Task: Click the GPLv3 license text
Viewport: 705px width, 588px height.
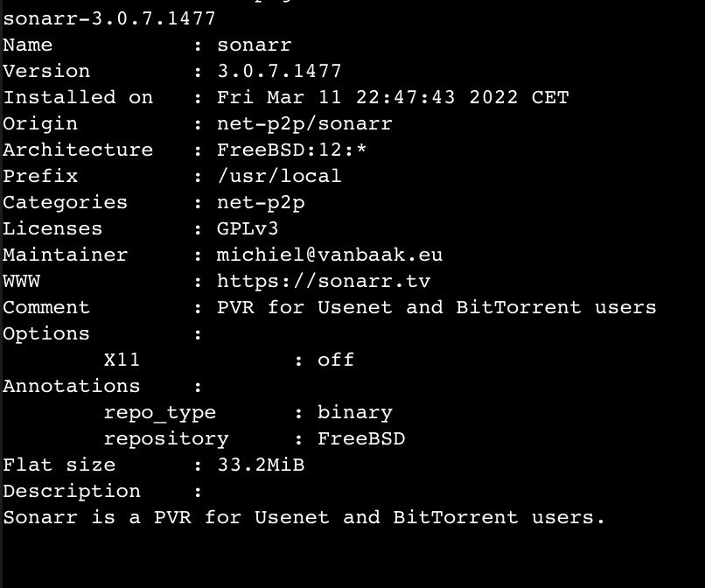Action: pos(248,228)
